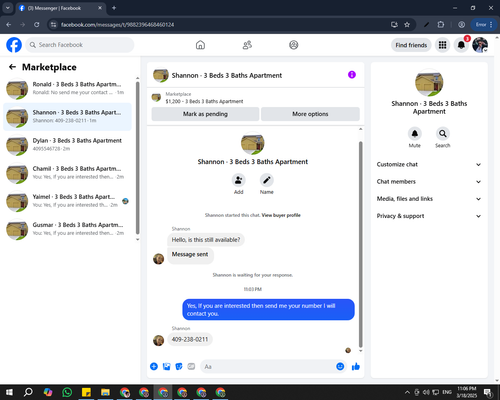Go back using the Marketplace arrow
This screenshot has height=400, width=500.
[12, 67]
